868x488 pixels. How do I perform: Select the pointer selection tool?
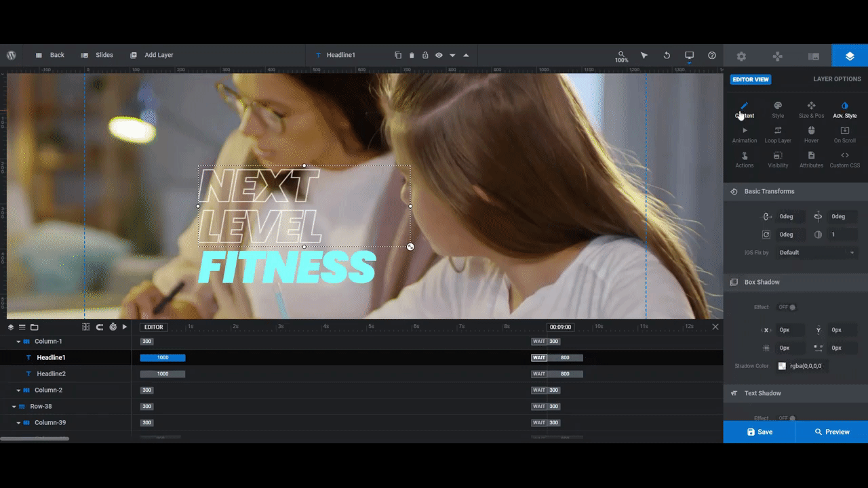coord(644,55)
